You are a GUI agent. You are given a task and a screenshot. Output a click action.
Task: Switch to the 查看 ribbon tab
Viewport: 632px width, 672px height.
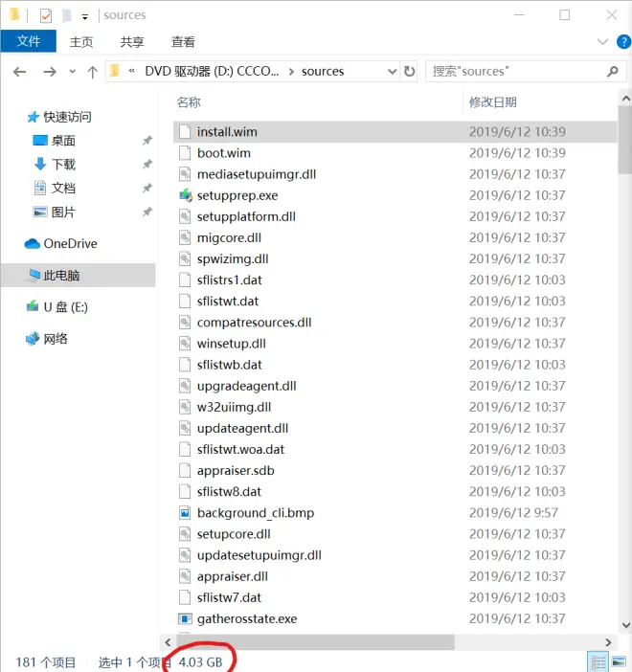pyautogui.click(x=183, y=41)
